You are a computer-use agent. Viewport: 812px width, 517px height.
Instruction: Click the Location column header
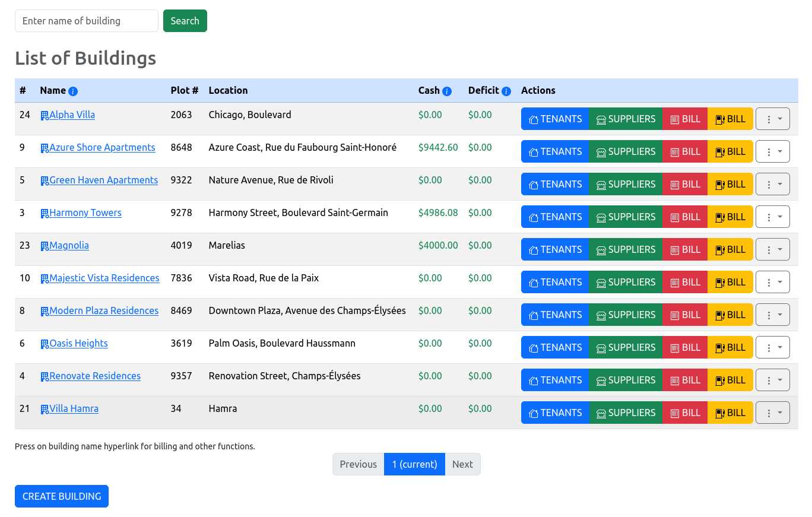tap(228, 90)
